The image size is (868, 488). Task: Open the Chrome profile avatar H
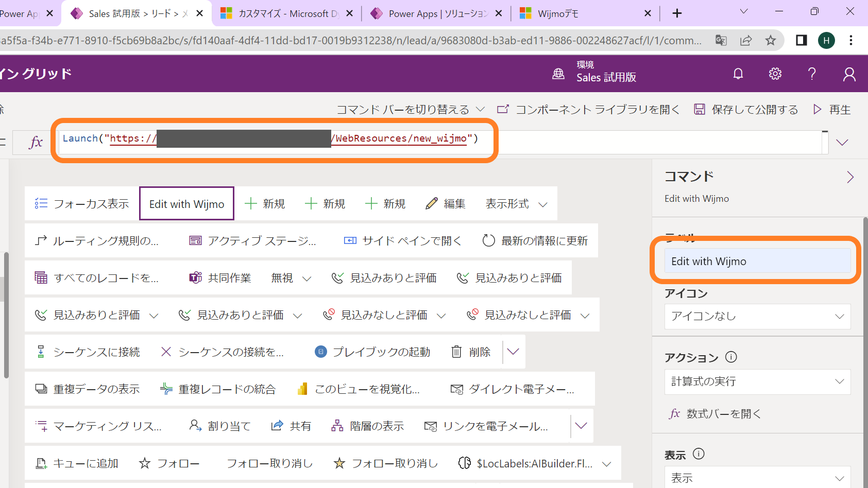tap(826, 40)
